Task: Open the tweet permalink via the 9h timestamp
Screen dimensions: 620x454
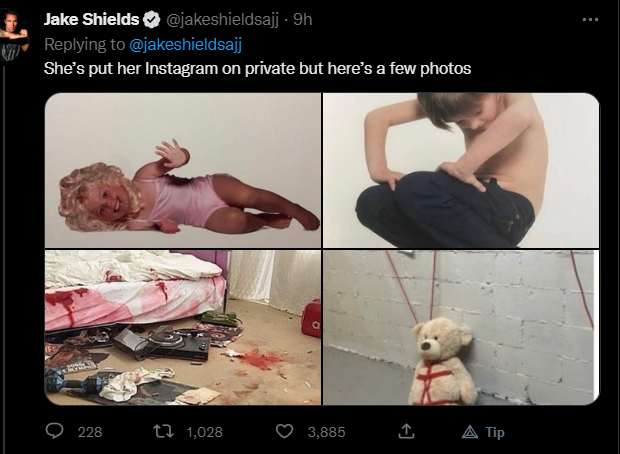Action: 303,19
